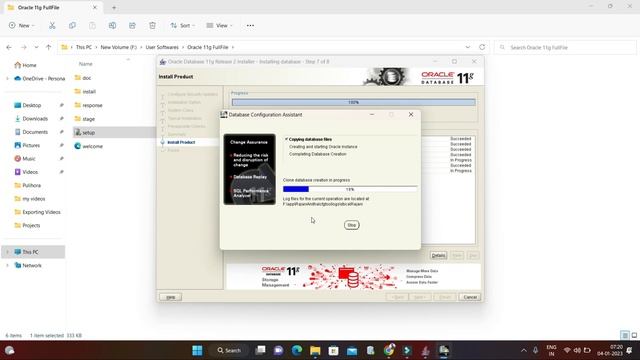Click Search Oracle 11g FullFile field
This screenshot has height=360, width=640.
click(565, 47)
